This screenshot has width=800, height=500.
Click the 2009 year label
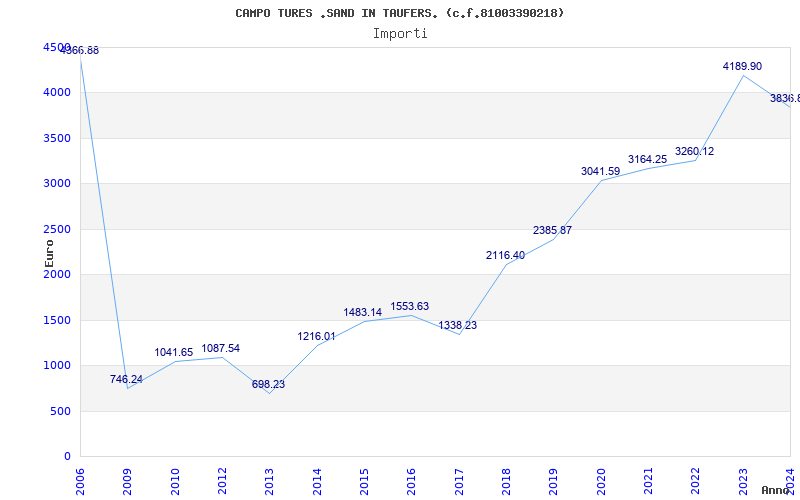point(128,477)
